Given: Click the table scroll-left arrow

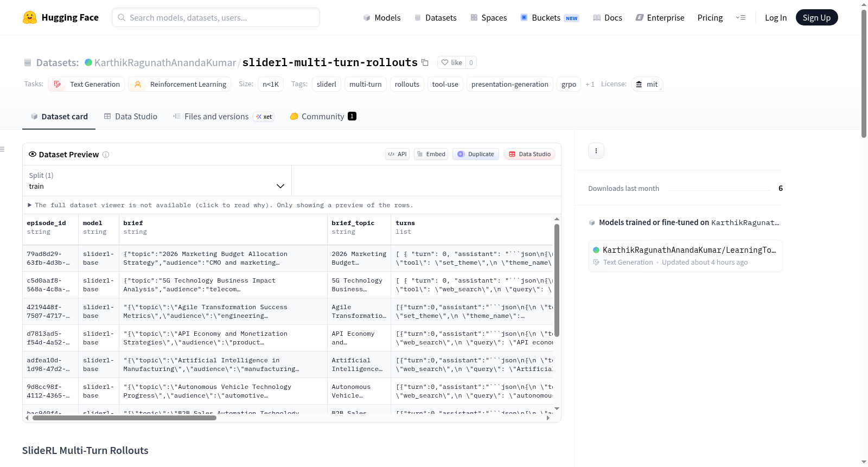Looking at the screenshot, I should [x=27, y=418].
